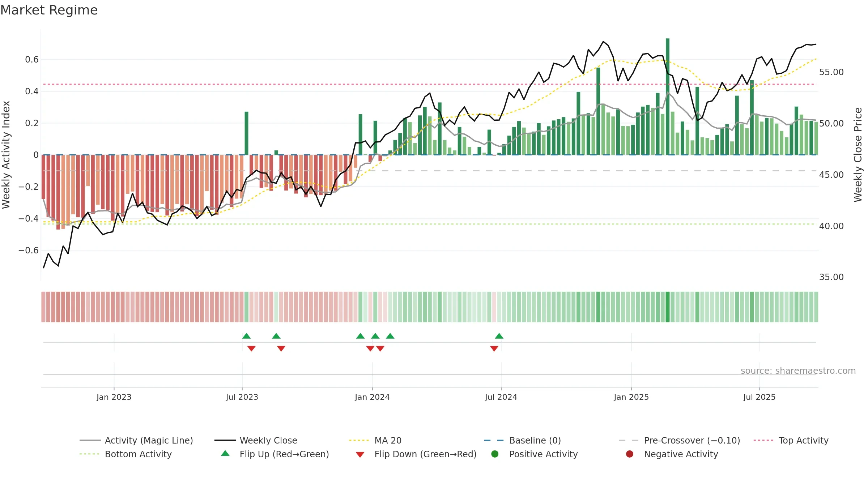This screenshot has height=488, width=868.
Task: Click the 35.00 price axis value
Action: point(831,277)
